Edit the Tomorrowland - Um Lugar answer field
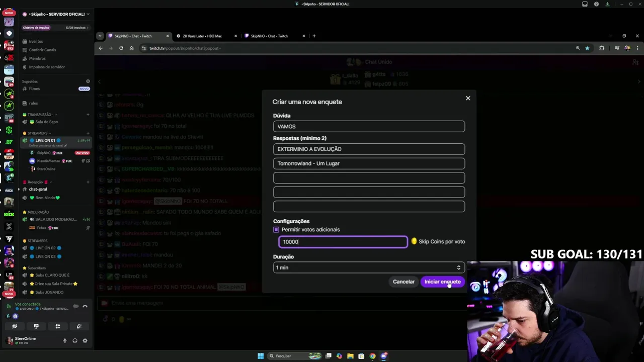The image size is (644, 362). point(369,163)
